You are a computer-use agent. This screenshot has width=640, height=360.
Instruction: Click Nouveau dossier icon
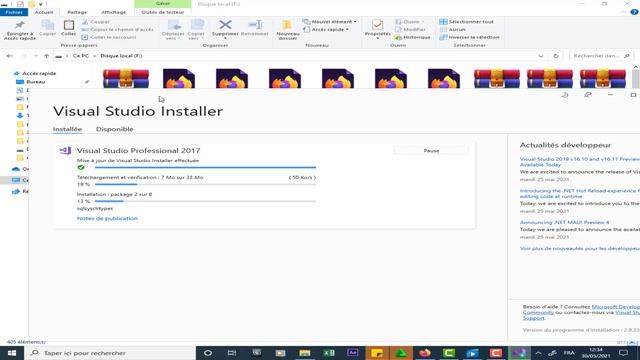click(287, 24)
